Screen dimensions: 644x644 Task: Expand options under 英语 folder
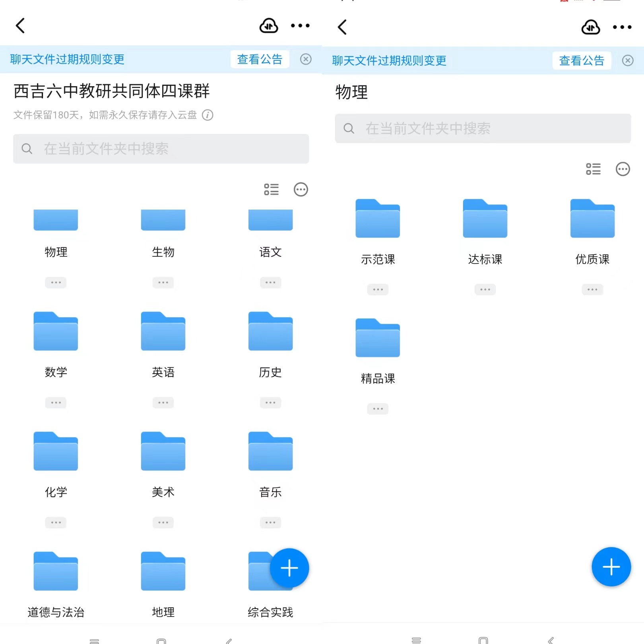click(x=163, y=403)
